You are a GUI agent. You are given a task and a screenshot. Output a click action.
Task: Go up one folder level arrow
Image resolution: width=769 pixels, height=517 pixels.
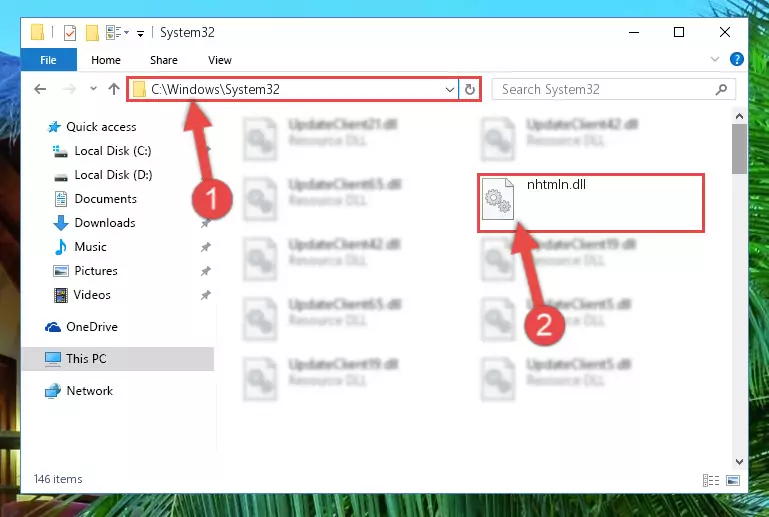click(x=114, y=89)
